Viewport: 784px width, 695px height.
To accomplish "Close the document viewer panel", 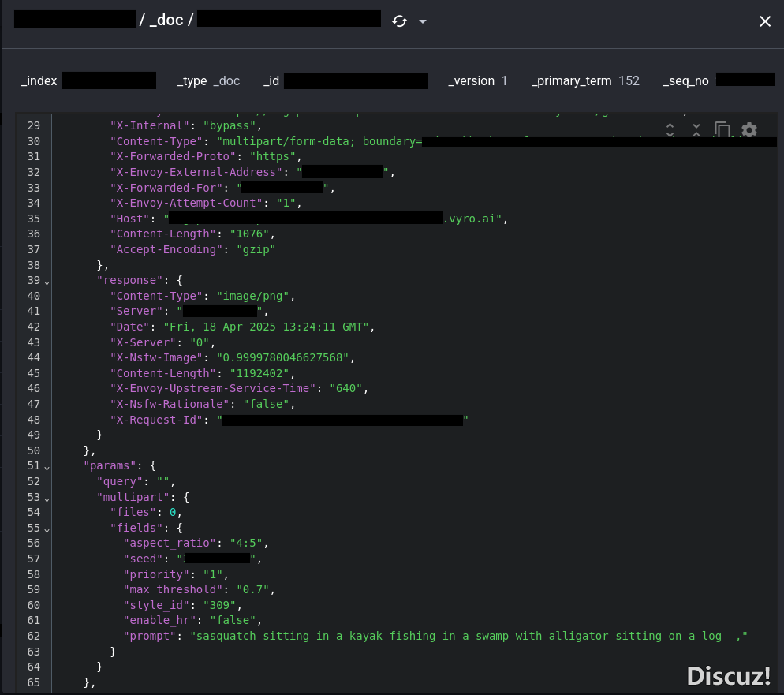I will coord(764,21).
